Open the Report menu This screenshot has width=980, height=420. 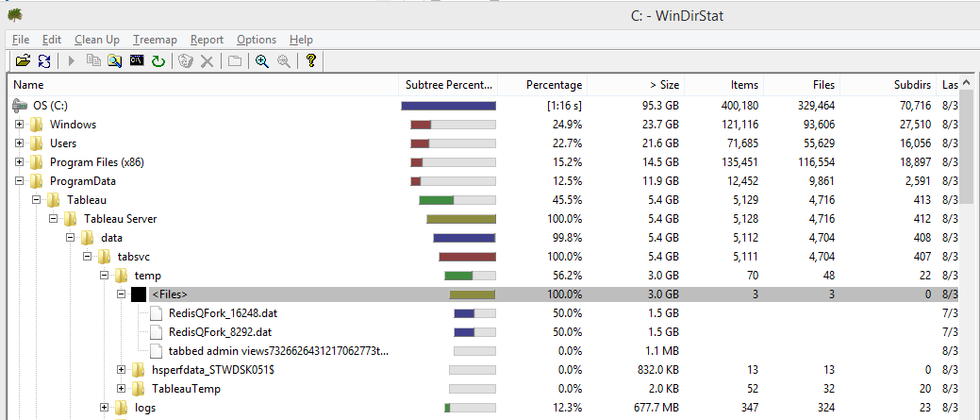207,40
